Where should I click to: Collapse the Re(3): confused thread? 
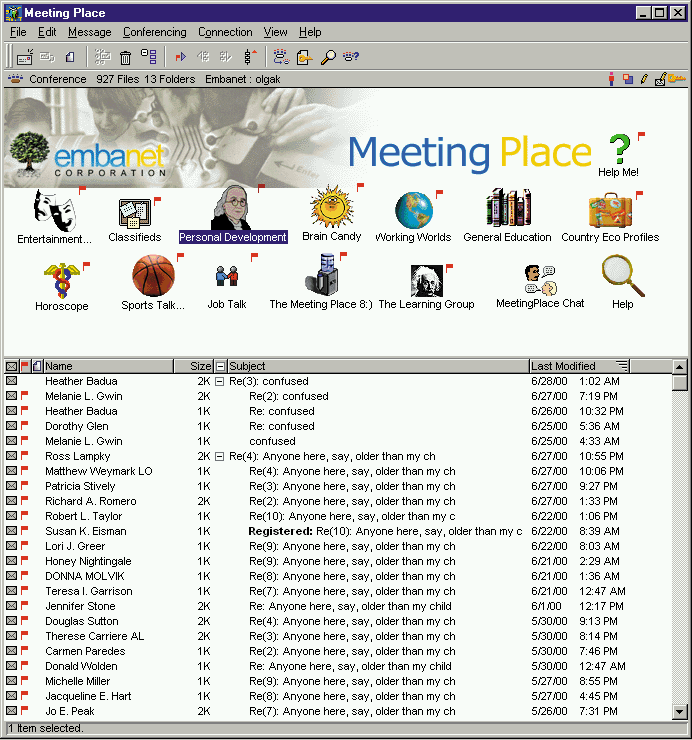[219, 381]
